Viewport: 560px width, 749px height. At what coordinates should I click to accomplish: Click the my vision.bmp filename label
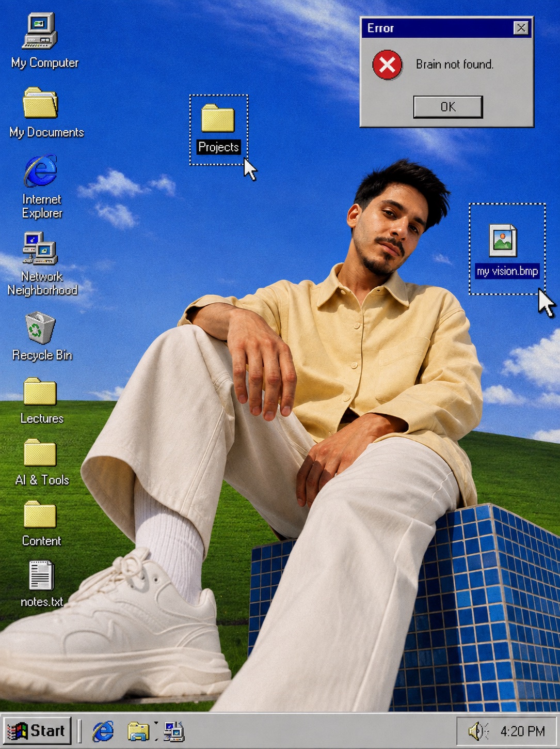[507, 272]
